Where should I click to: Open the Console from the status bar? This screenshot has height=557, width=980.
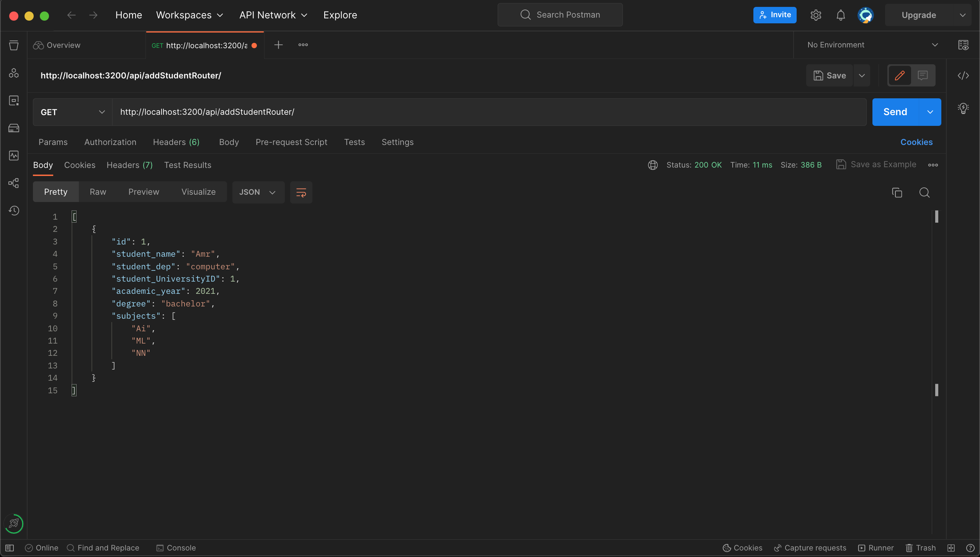[176, 548]
